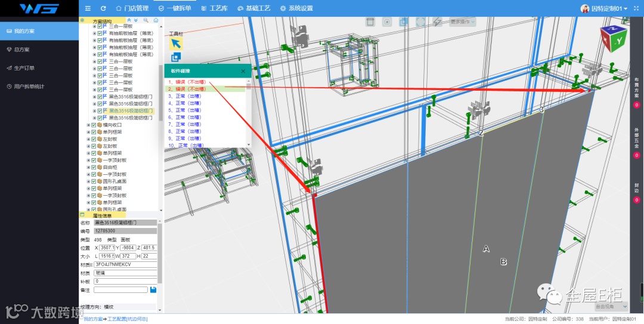Screen dimensions: 644x324
Task: Uncheck the 自由柜 checkbox
Action: pos(94,167)
